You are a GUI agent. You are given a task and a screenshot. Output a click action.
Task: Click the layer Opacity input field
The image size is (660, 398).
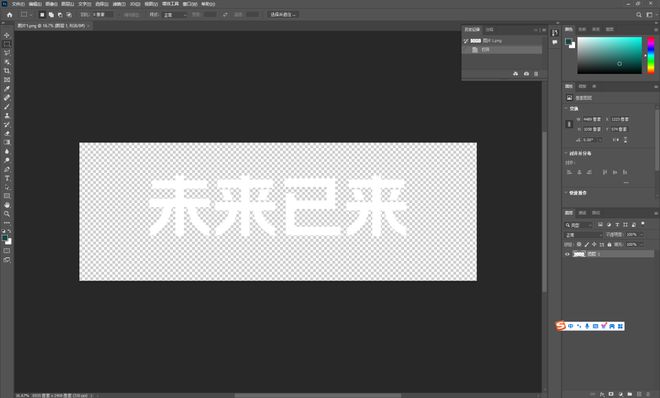coord(633,235)
